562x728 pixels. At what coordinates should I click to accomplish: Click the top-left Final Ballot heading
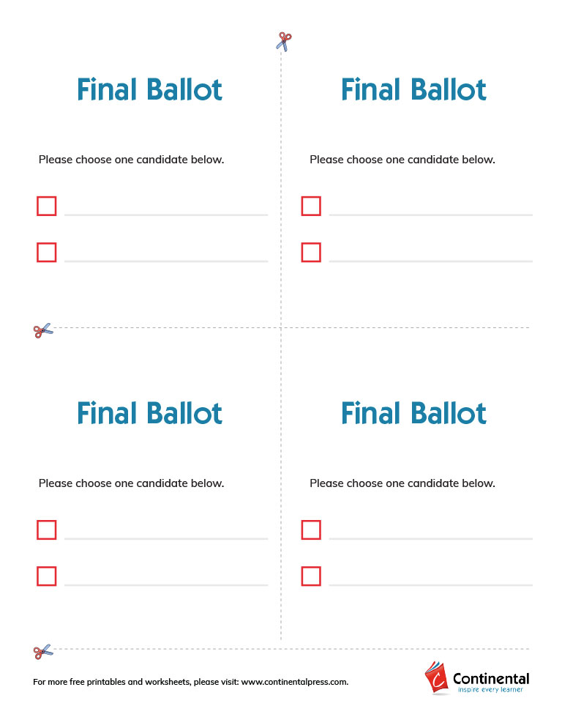(x=149, y=90)
